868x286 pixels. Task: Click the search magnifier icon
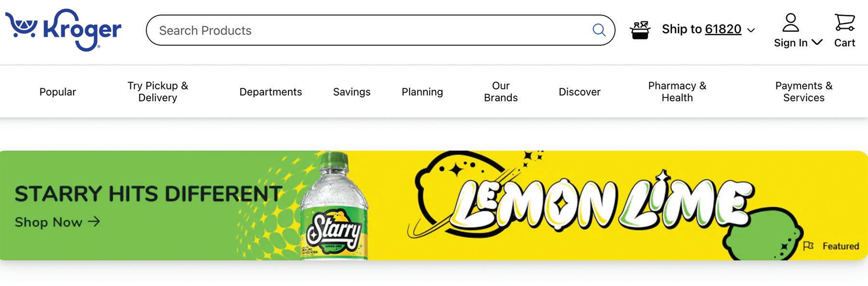click(x=599, y=30)
